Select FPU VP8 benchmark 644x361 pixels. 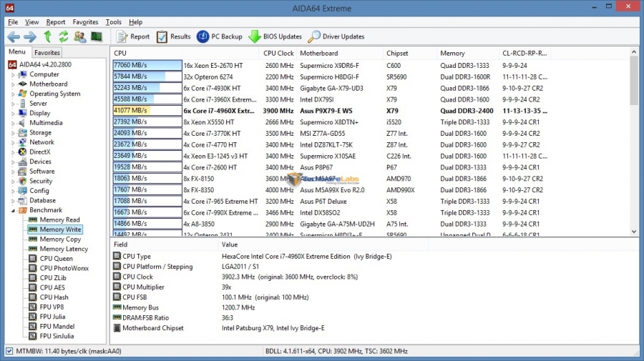pyautogui.click(x=52, y=307)
